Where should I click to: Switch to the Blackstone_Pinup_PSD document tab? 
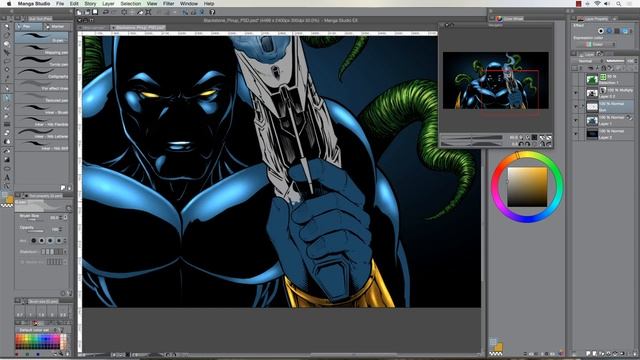(139, 27)
